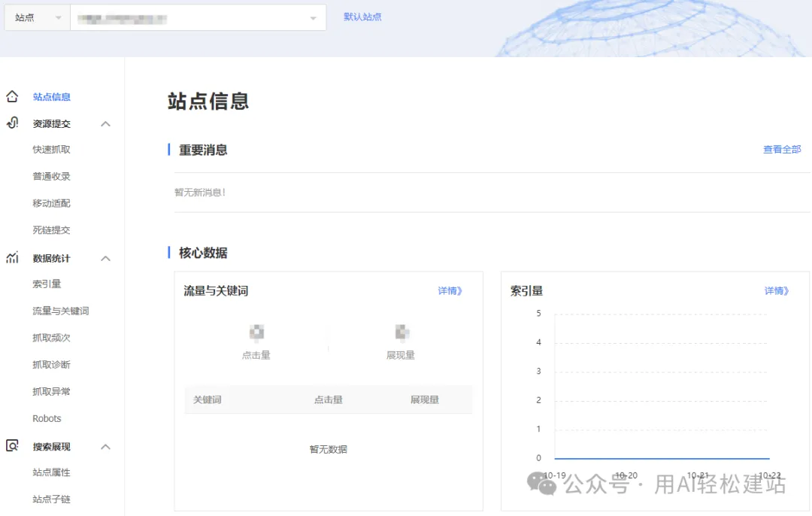Collapse the 数据统计 section

tap(106, 256)
